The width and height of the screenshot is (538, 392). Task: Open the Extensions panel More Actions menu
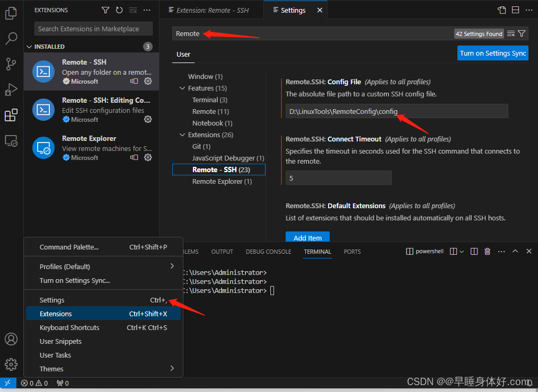tap(147, 10)
